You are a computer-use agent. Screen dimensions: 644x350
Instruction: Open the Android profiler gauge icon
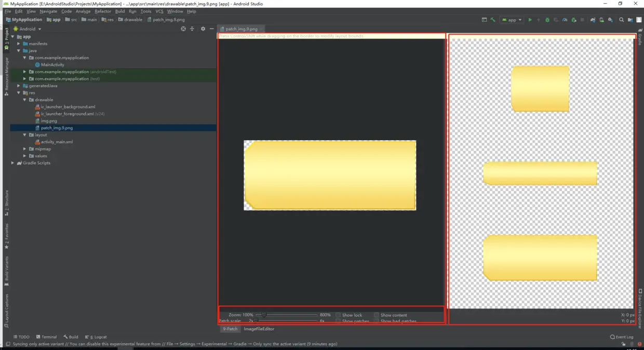tap(565, 20)
